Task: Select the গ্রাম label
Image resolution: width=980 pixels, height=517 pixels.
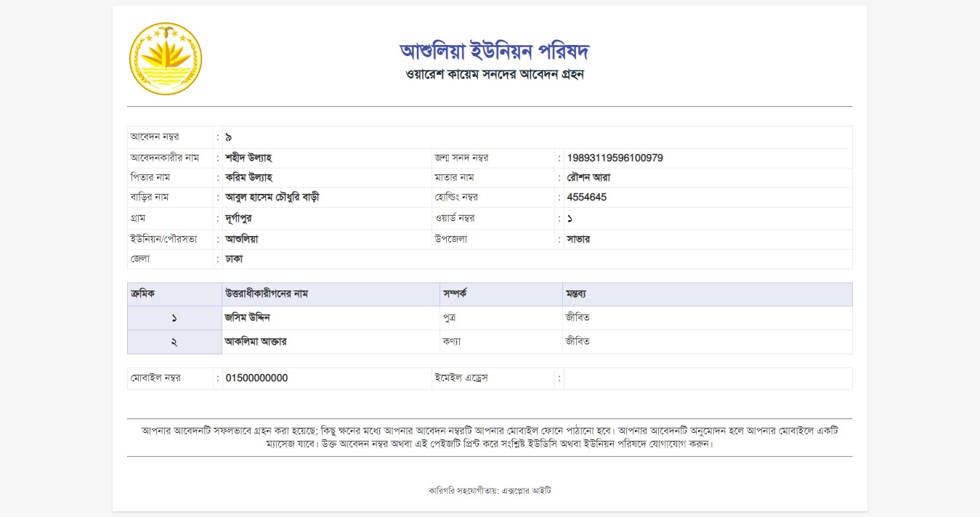Action: click(x=139, y=218)
